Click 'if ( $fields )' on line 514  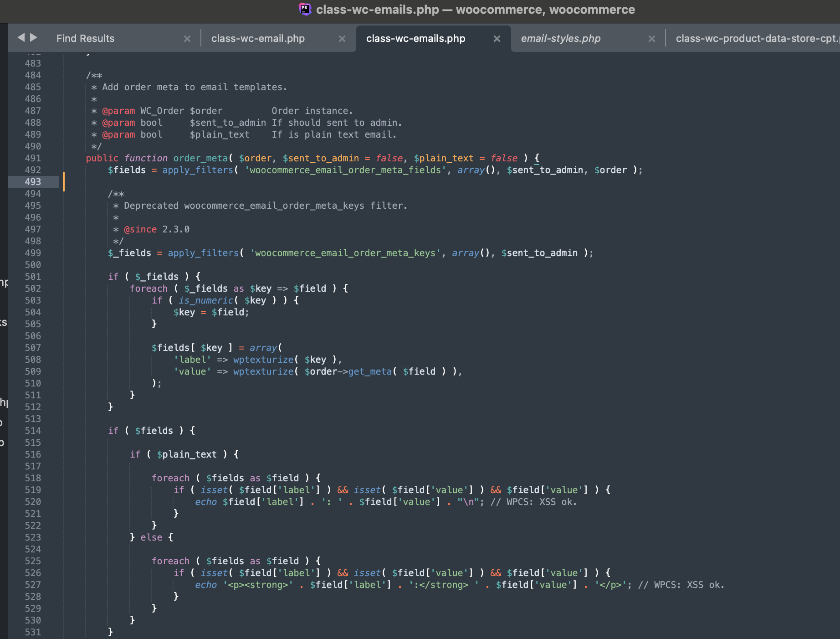click(x=151, y=431)
